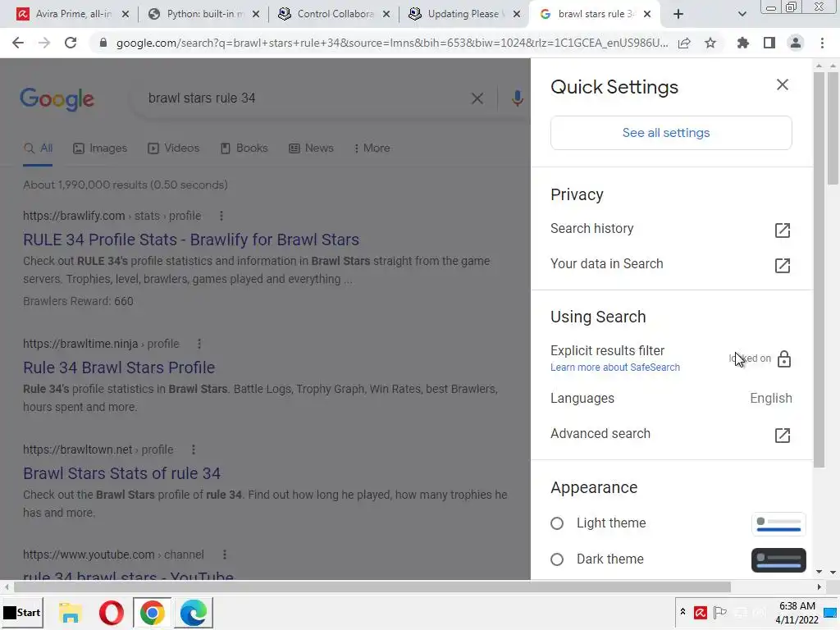
Task: Close the Avira Prime tab
Action: pyautogui.click(x=126, y=15)
